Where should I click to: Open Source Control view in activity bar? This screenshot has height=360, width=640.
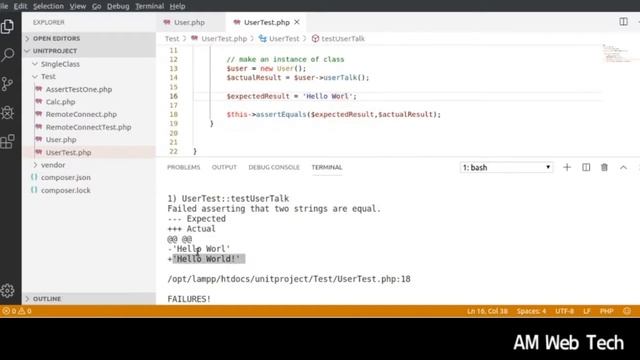coord(7,84)
